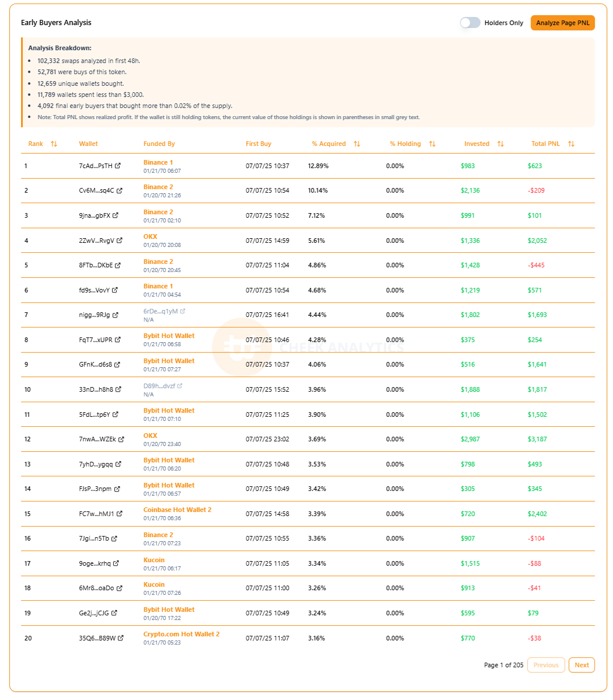Open external link for wallet 7Jgi...n5Tb
613x700 pixels.
click(114, 538)
